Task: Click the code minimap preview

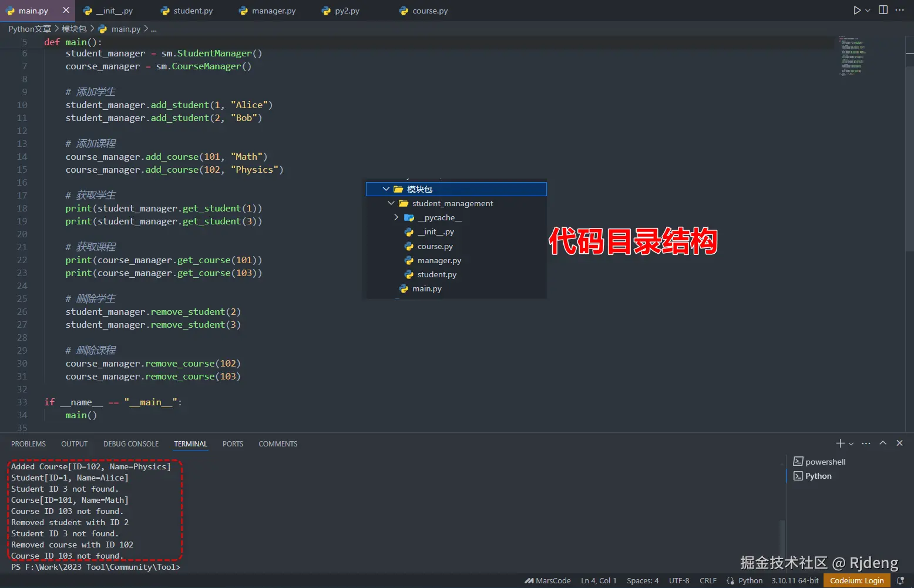Action: pyautogui.click(x=852, y=56)
